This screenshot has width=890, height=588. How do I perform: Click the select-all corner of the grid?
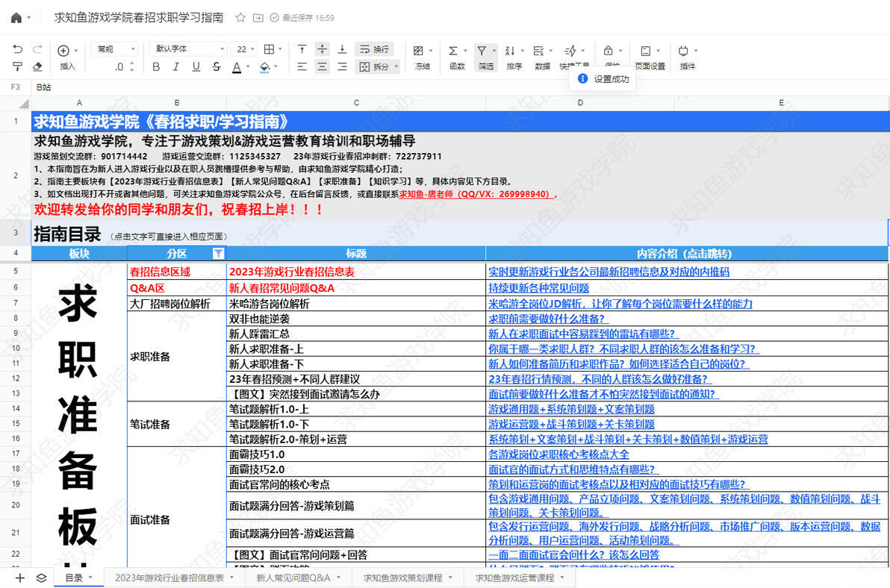[24, 103]
